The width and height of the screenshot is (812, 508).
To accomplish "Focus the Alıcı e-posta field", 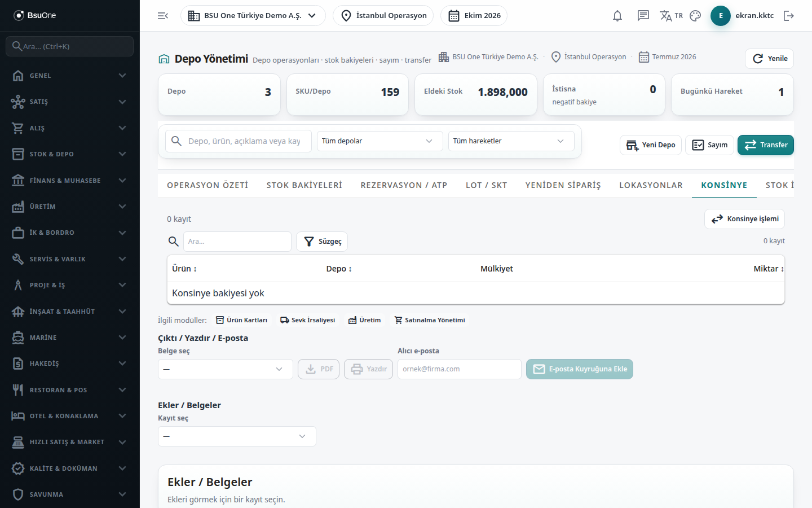I will [x=460, y=369].
